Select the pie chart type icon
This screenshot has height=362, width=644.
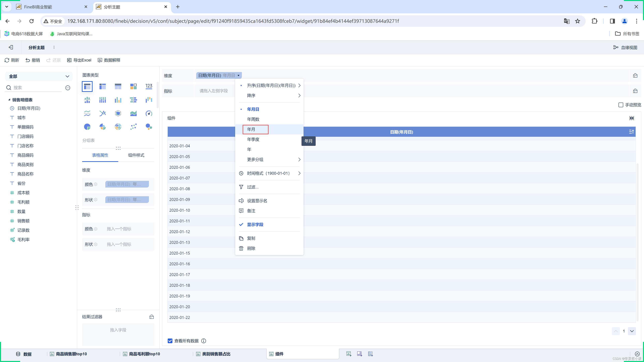pyautogui.click(x=87, y=127)
